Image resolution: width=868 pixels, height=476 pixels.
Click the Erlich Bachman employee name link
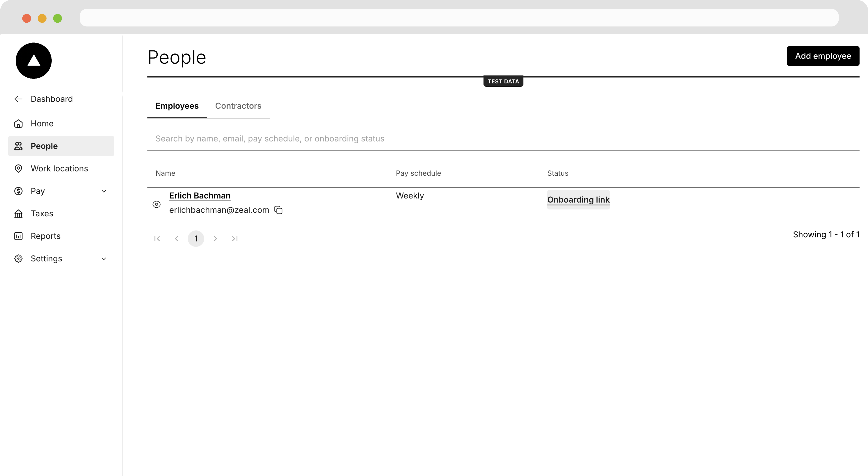[x=200, y=195]
